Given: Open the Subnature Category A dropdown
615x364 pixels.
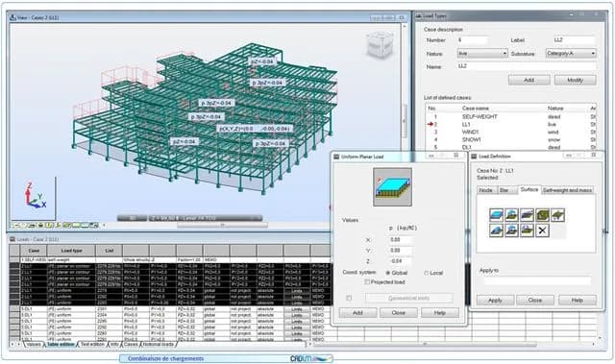Looking at the screenshot, I should [x=571, y=53].
